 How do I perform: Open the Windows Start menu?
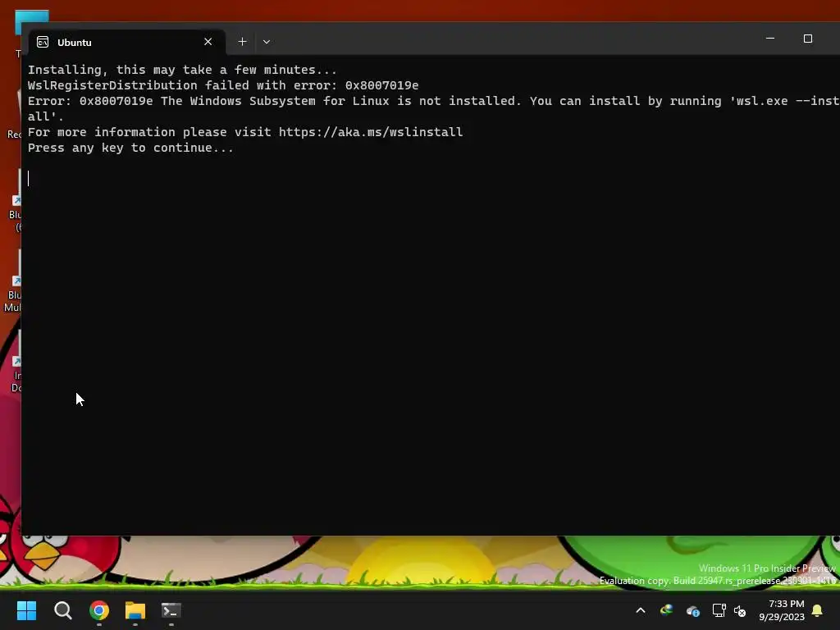(26, 610)
